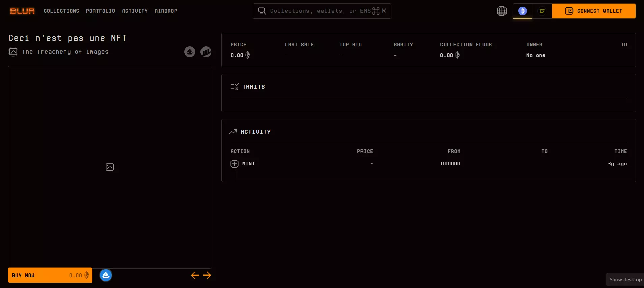Click the blue OpenSea icon beside Buy Now
The width and height of the screenshot is (644, 288).
pos(106,275)
